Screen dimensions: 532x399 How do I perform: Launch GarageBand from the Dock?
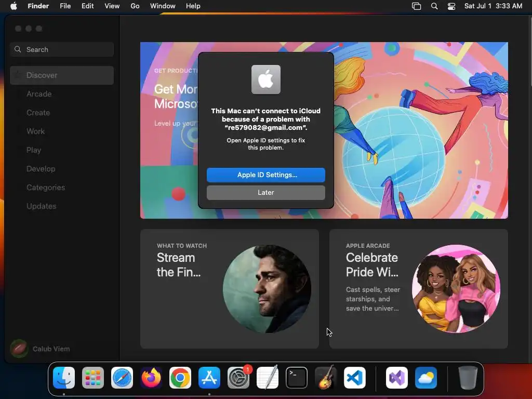pyautogui.click(x=326, y=378)
